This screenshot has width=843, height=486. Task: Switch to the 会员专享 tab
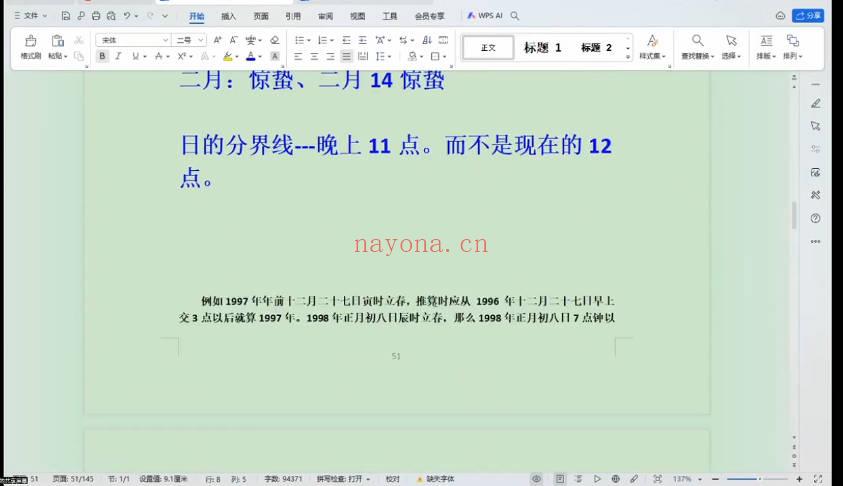pos(430,16)
